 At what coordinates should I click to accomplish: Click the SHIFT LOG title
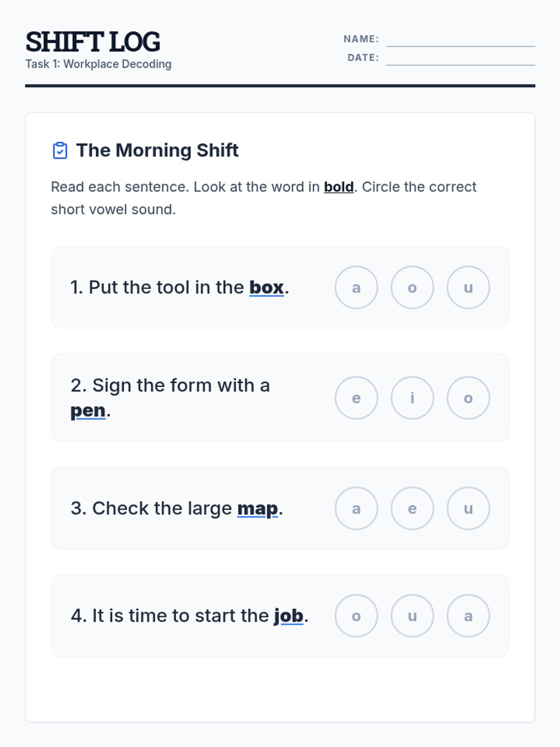click(x=93, y=42)
